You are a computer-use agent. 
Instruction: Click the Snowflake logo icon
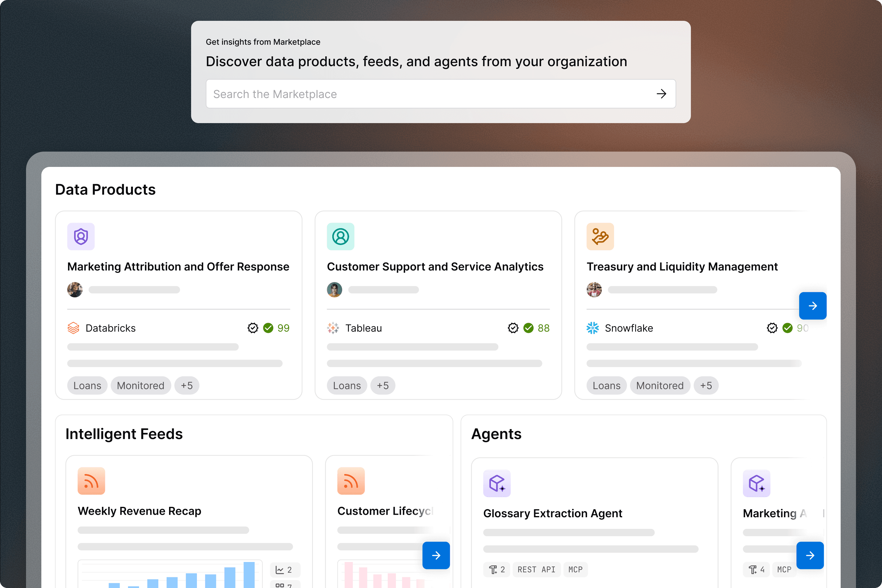pos(593,328)
